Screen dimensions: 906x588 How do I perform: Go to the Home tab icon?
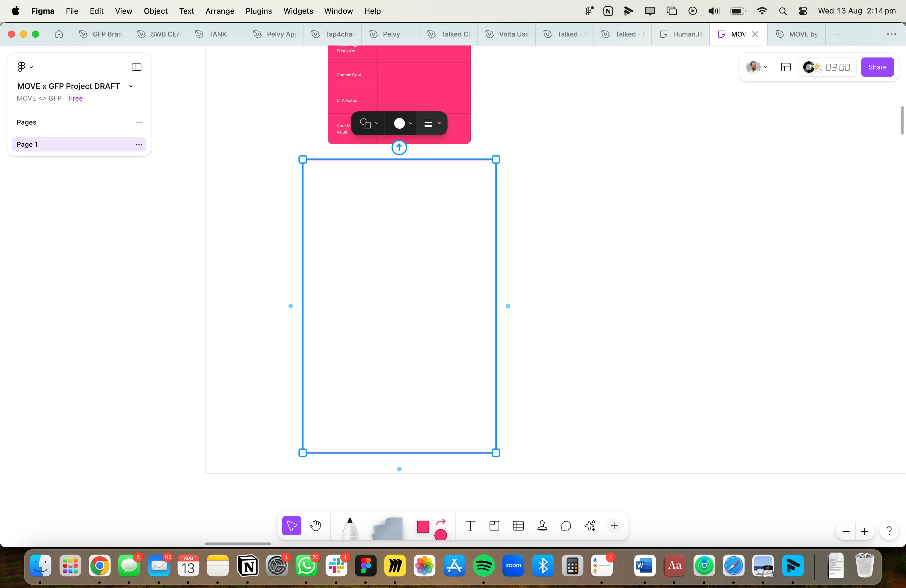click(59, 34)
